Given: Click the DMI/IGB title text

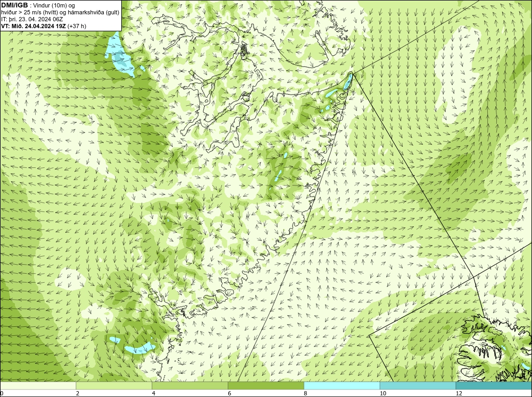Looking at the screenshot, I should click(14, 5).
